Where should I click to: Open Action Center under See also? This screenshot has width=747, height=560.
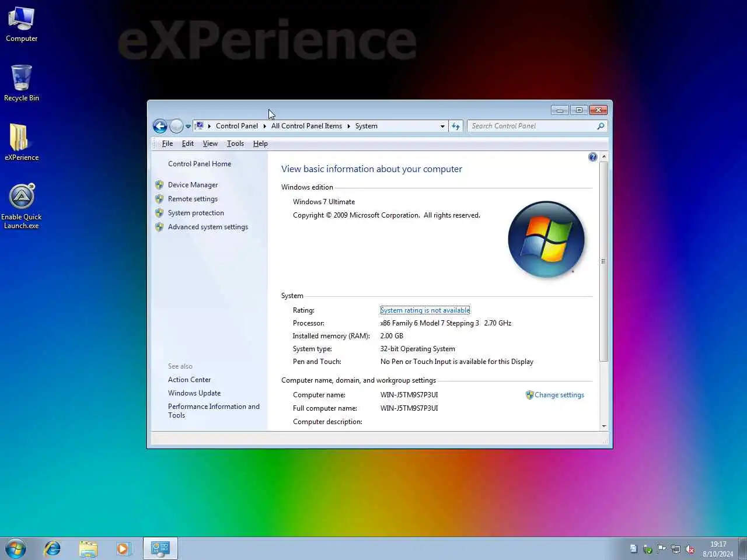pyautogui.click(x=189, y=380)
